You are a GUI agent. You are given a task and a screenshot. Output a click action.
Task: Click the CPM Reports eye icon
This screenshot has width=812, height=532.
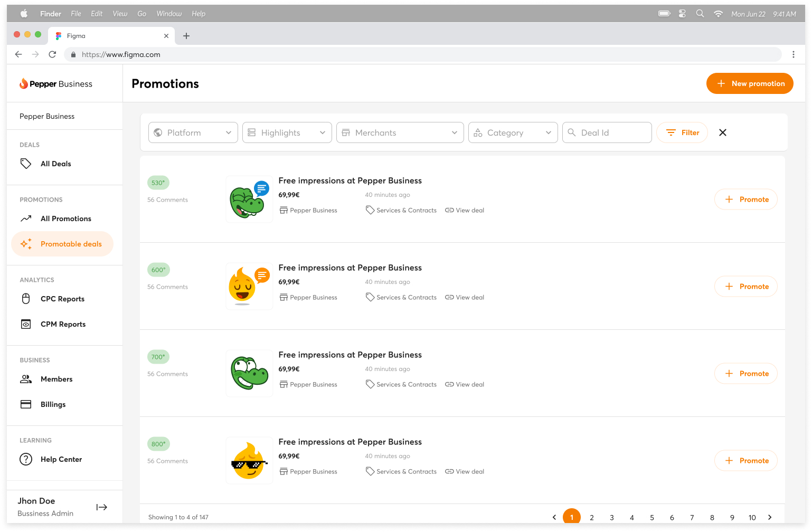26,324
